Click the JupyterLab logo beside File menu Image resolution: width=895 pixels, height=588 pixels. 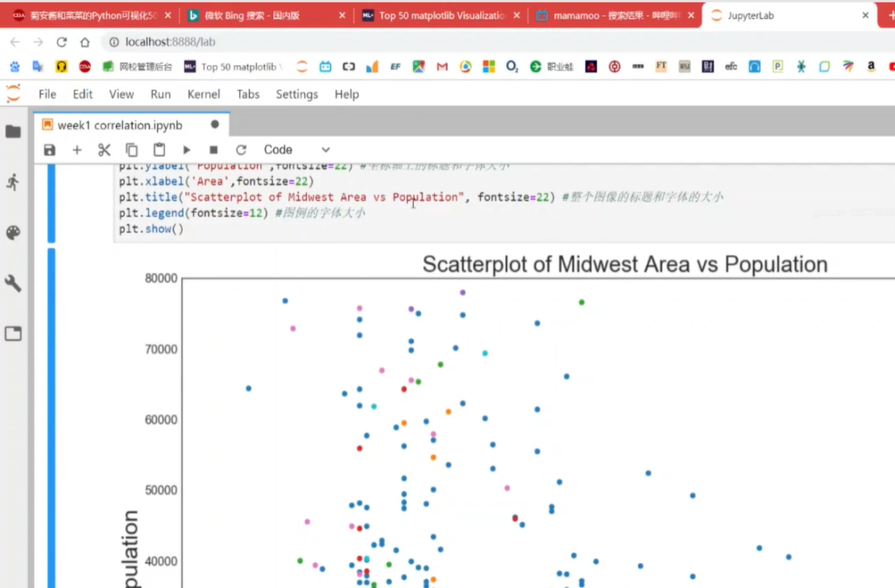[x=13, y=94]
